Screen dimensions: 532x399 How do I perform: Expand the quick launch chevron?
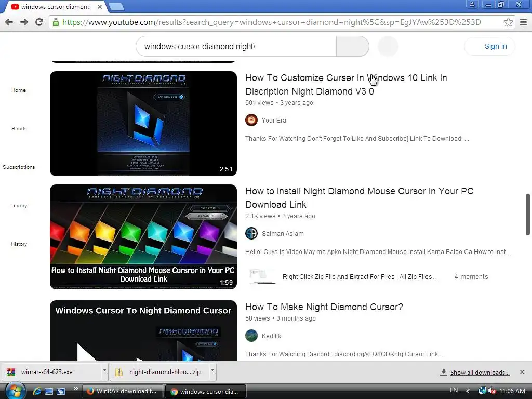tap(76, 388)
